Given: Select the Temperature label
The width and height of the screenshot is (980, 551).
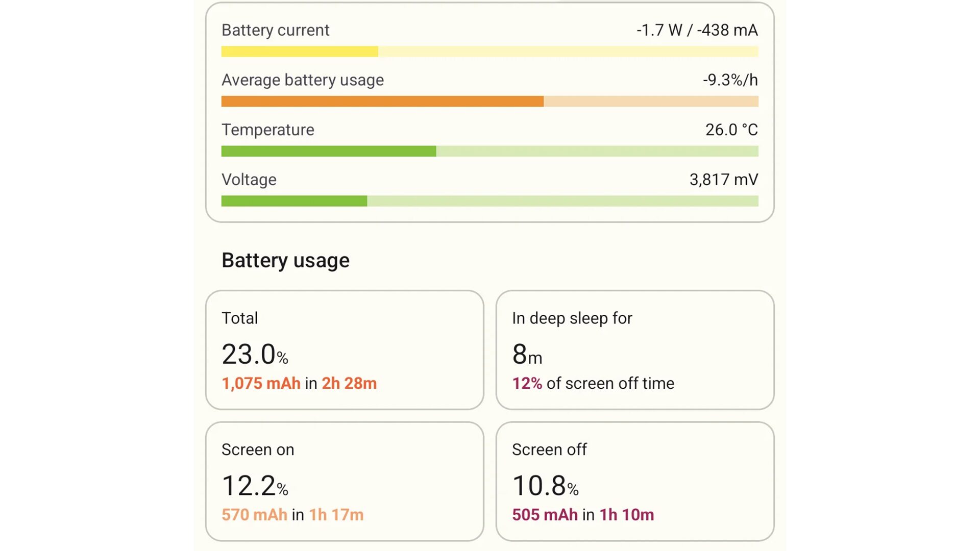Looking at the screenshot, I should [267, 130].
